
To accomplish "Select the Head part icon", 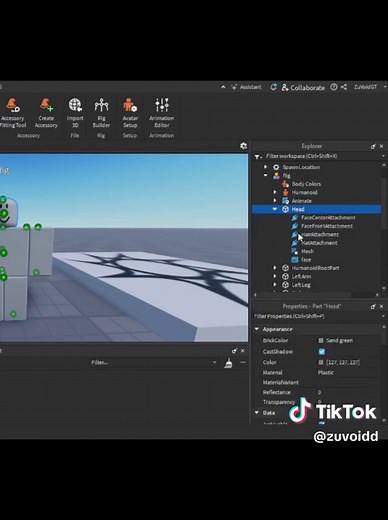I will [285, 209].
